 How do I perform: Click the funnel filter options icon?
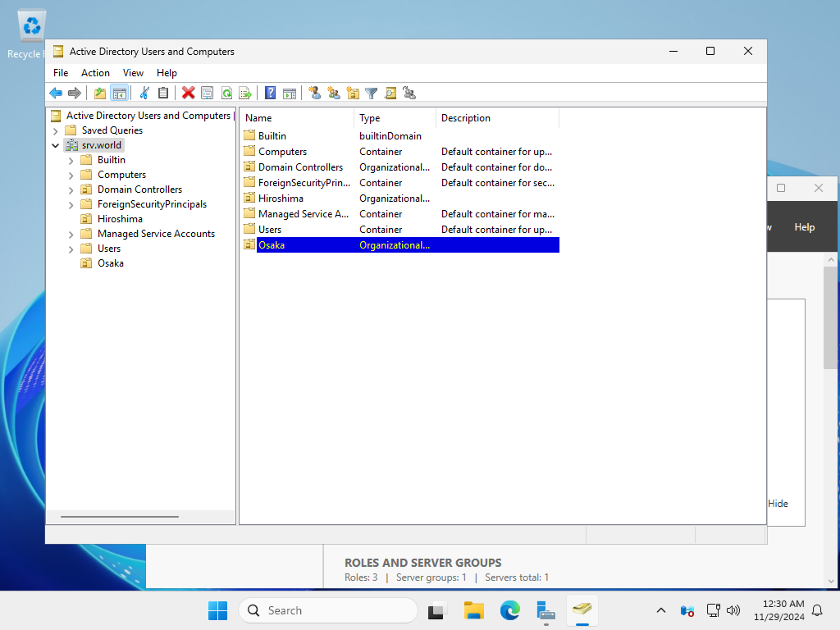click(372, 93)
